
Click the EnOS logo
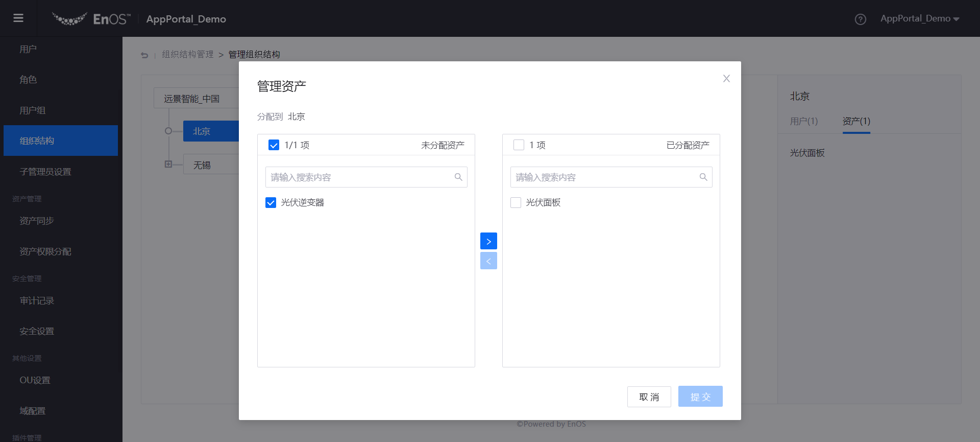coord(92,19)
